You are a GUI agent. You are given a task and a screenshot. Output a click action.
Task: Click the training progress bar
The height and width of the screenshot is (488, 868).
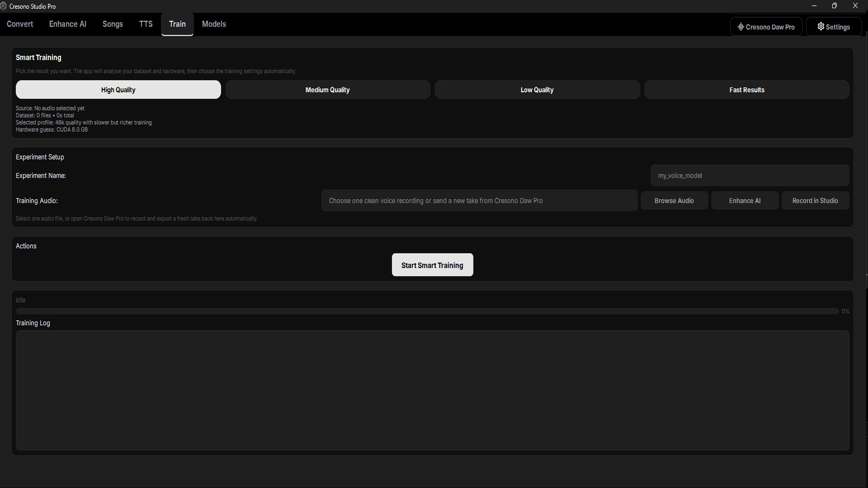[x=427, y=311]
